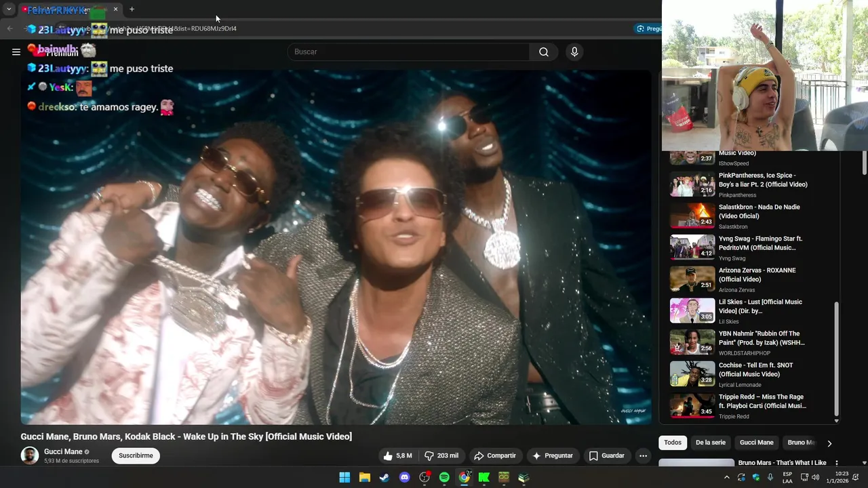Open the green Kick app in taskbar

coord(484,477)
